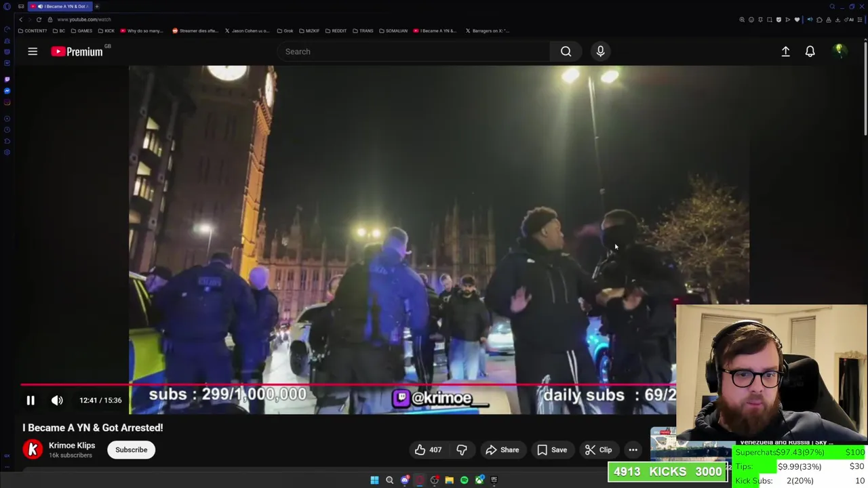The height and width of the screenshot is (488, 868).
Task: Dislike the video
Action: [462, 450]
